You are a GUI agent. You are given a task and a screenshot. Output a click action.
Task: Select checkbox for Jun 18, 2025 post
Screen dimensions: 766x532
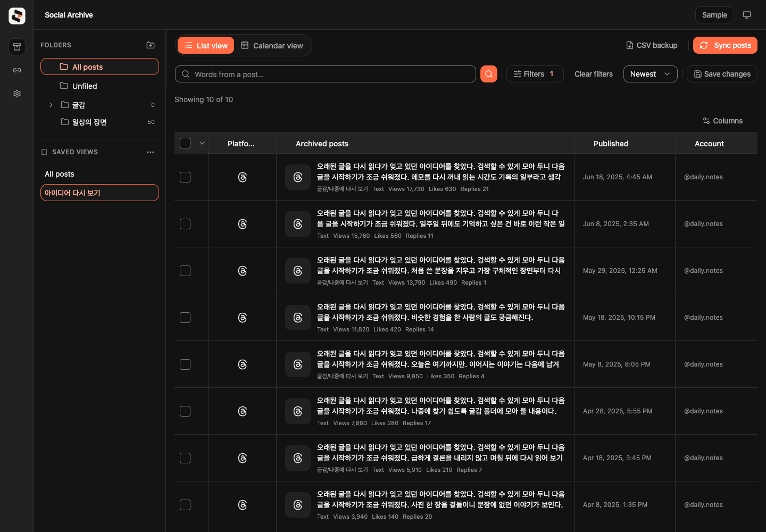185,177
